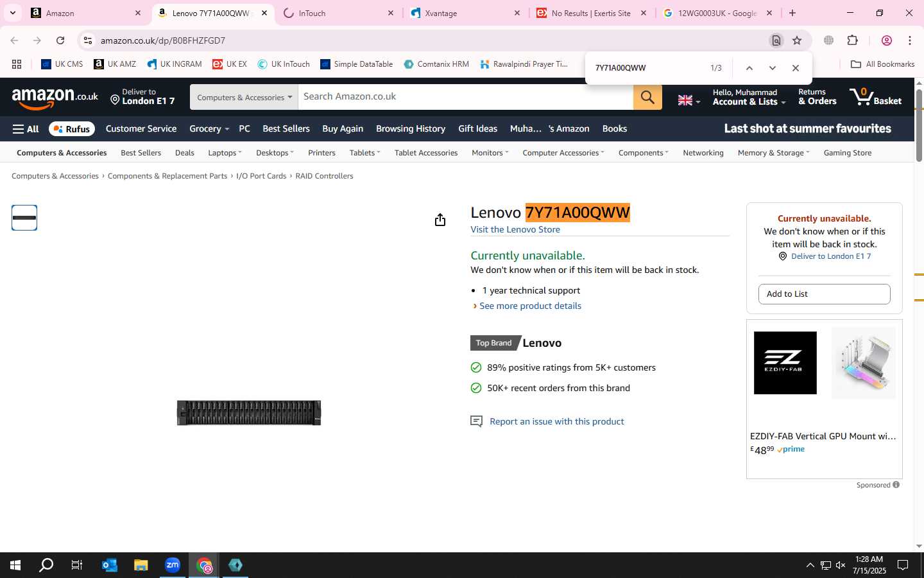
Task: Click I/O Port Cards breadcrumb
Action: [261, 176]
